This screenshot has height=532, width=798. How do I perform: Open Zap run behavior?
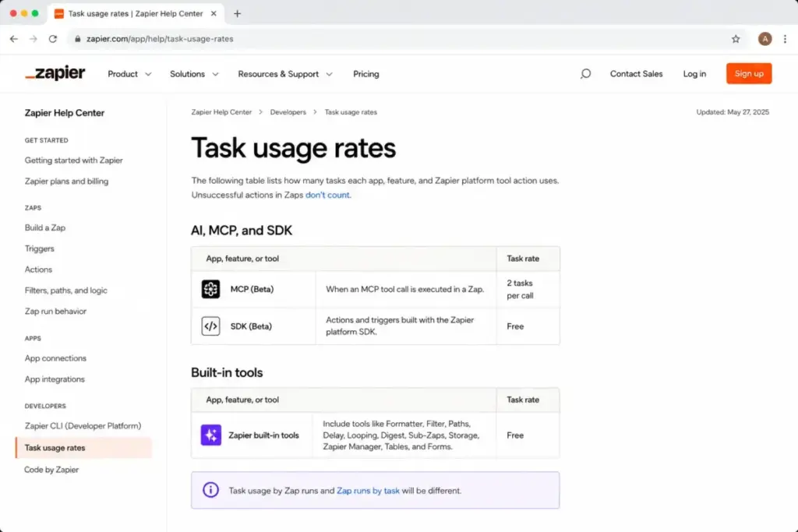tap(55, 312)
